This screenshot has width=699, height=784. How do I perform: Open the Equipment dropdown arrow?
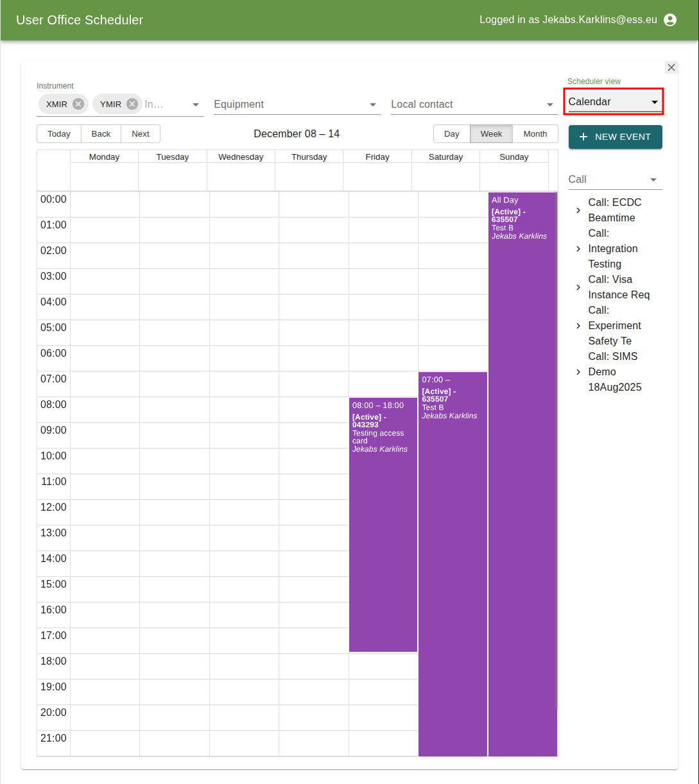pos(372,105)
